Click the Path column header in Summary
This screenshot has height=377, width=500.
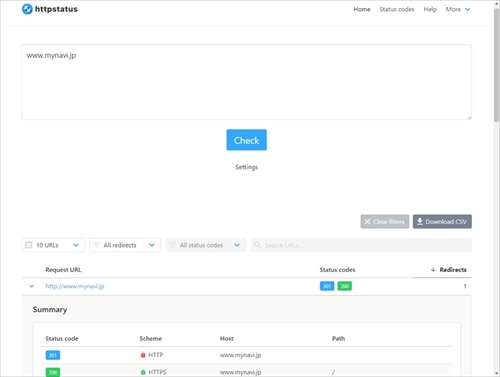click(x=338, y=338)
